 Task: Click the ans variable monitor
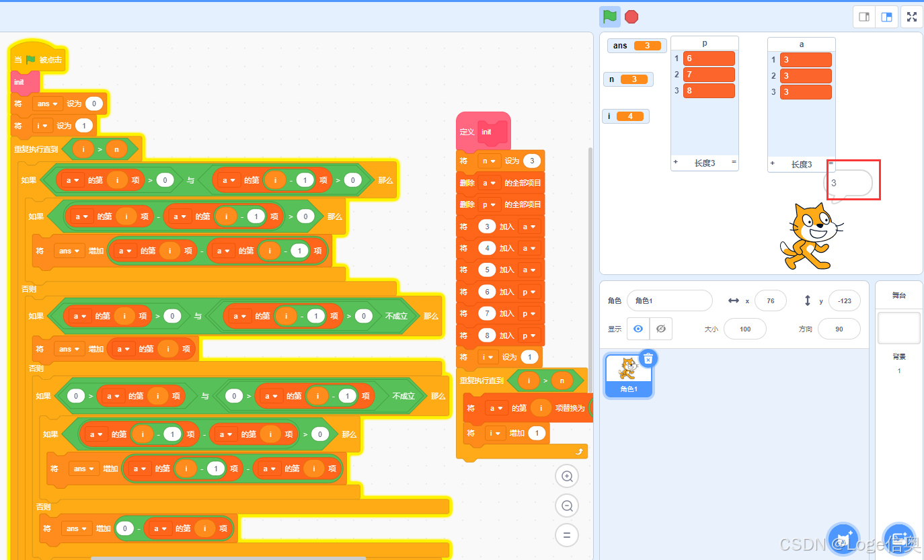click(637, 46)
